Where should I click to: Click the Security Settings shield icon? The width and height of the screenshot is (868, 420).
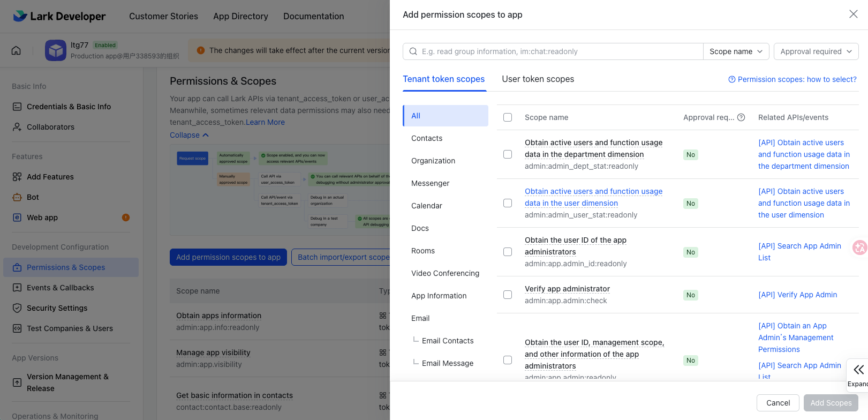17,308
